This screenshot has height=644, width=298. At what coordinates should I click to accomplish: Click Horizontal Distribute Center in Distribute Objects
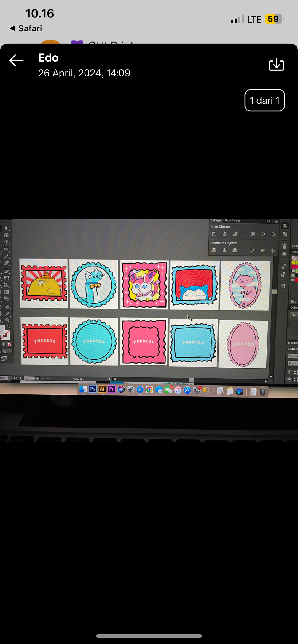coord(263,250)
